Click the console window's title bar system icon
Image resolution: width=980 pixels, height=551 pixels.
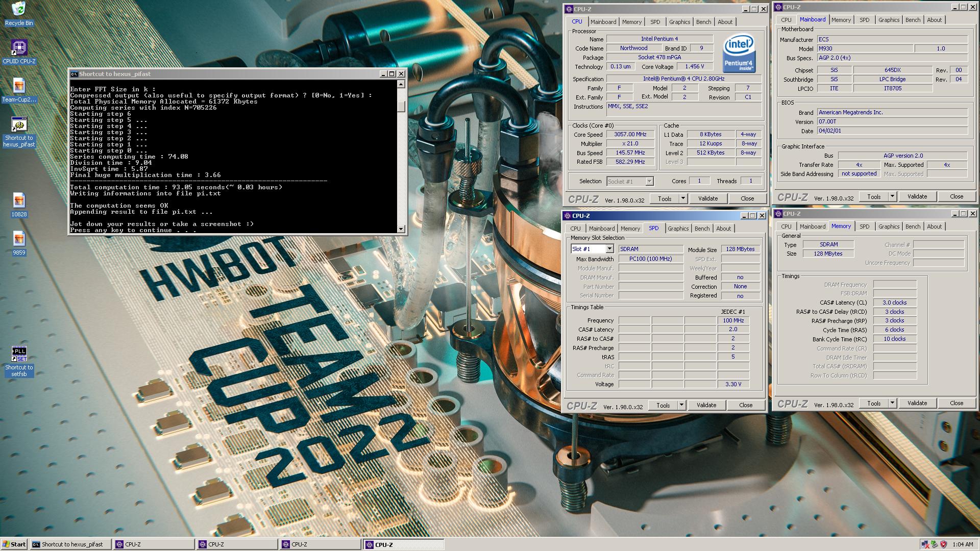pos(74,74)
